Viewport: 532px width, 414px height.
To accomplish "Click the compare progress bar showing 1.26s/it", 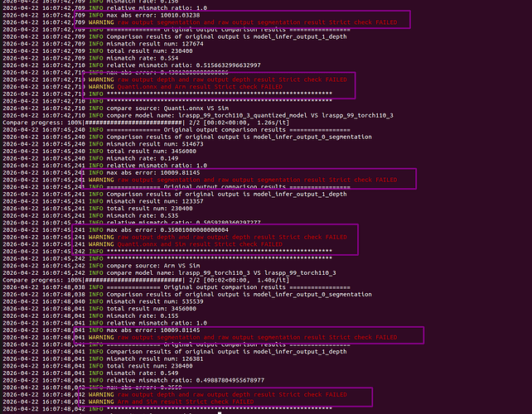I will point(146,123).
